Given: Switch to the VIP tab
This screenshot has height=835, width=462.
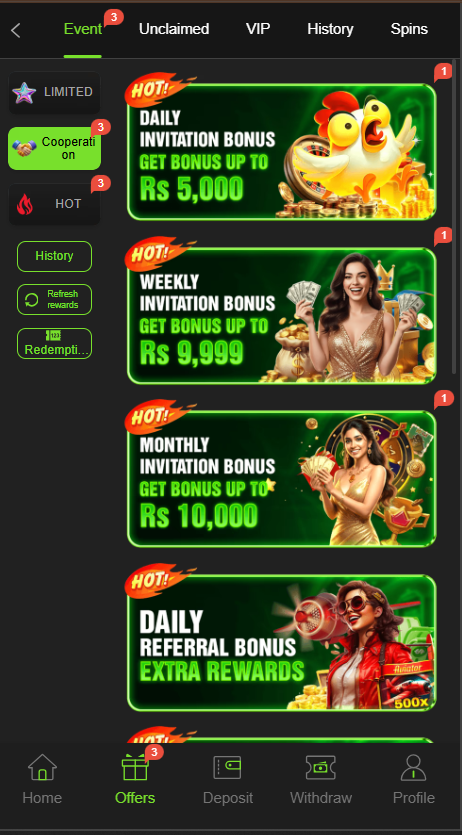Looking at the screenshot, I should [258, 29].
